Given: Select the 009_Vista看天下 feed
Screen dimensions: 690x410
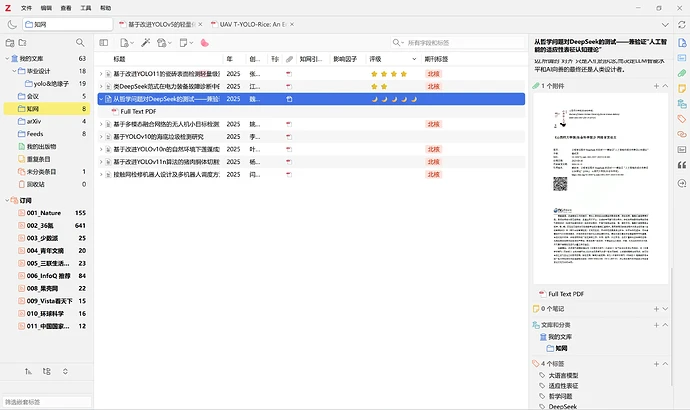Looking at the screenshot, I should (x=47, y=301).
